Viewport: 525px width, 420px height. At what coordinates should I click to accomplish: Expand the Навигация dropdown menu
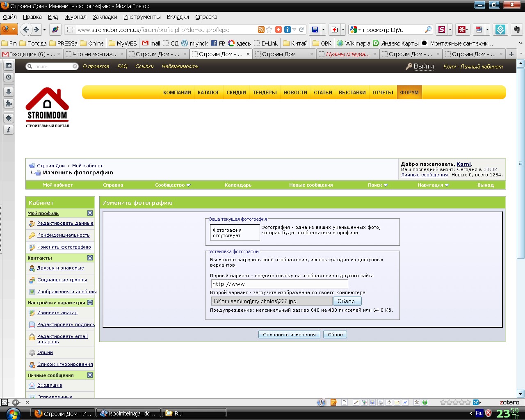point(433,185)
